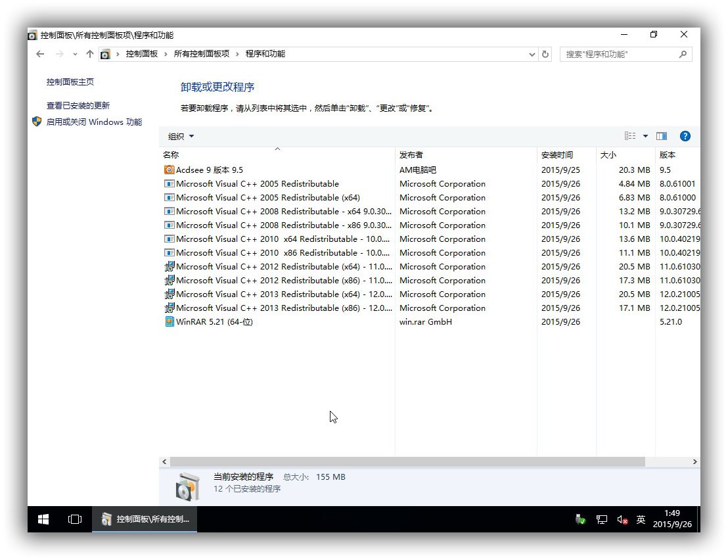Select the WinRAR 5.21 (64-位) entry name
Image resolution: width=728 pixels, height=560 pixels.
(x=214, y=322)
